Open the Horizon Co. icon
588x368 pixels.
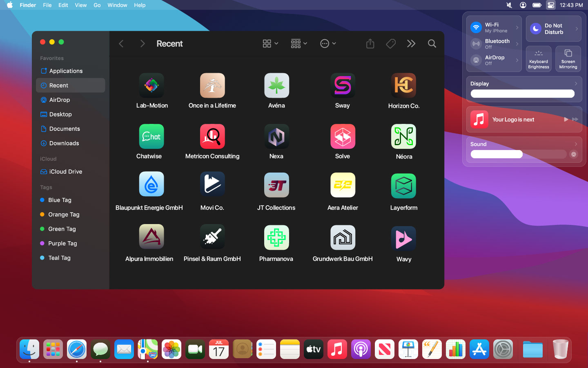tap(404, 85)
